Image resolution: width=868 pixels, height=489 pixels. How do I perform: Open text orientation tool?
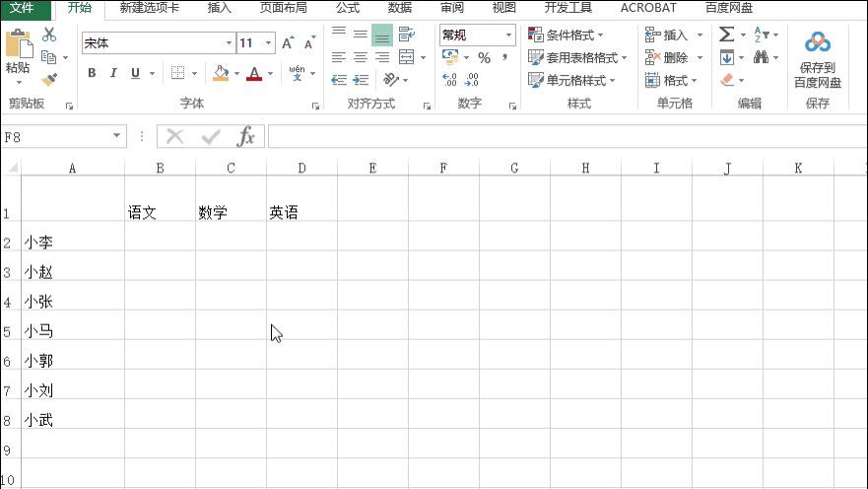click(x=391, y=80)
